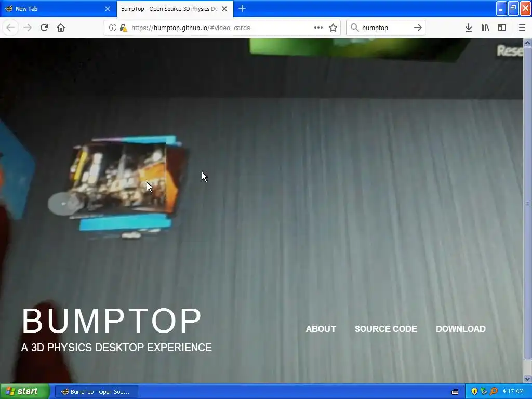Open the Library bookmarks and history

[485, 28]
